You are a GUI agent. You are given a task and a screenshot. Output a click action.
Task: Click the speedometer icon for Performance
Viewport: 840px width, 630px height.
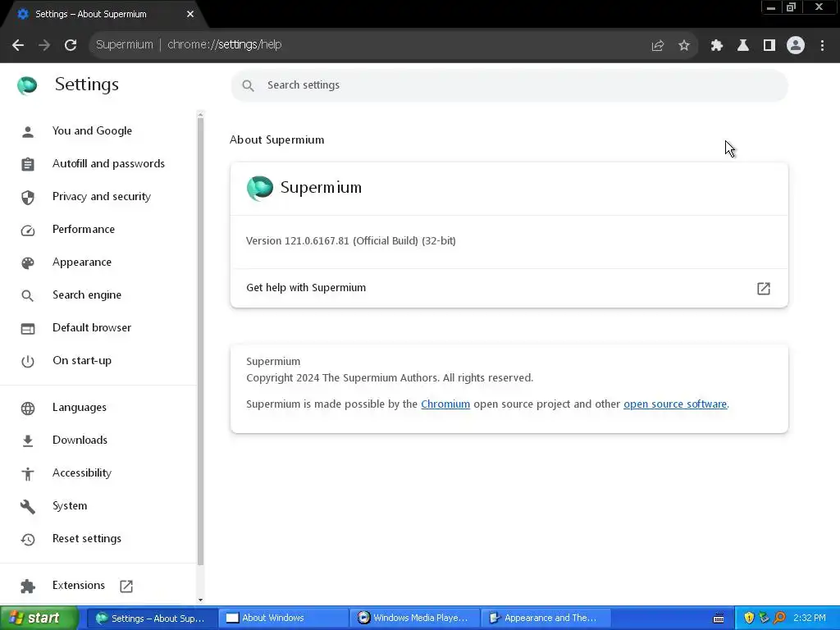(27, 230)
